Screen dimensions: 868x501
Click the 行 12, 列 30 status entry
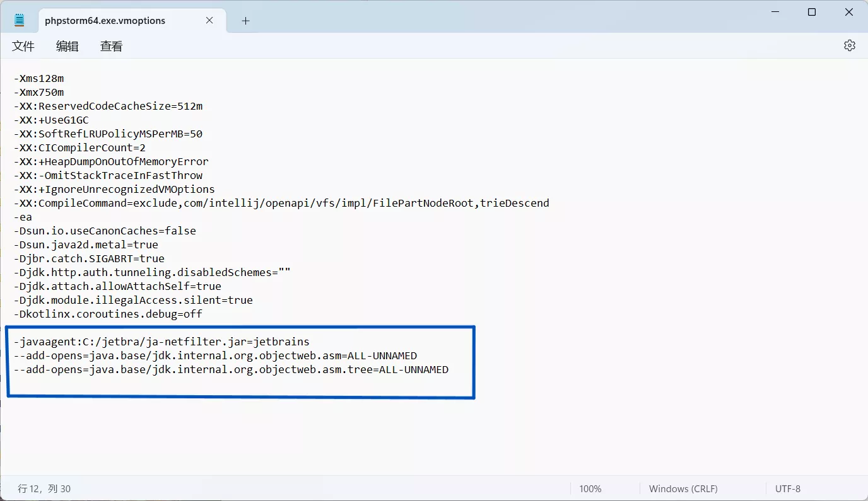pyautogui.click(x=44, y=488)
